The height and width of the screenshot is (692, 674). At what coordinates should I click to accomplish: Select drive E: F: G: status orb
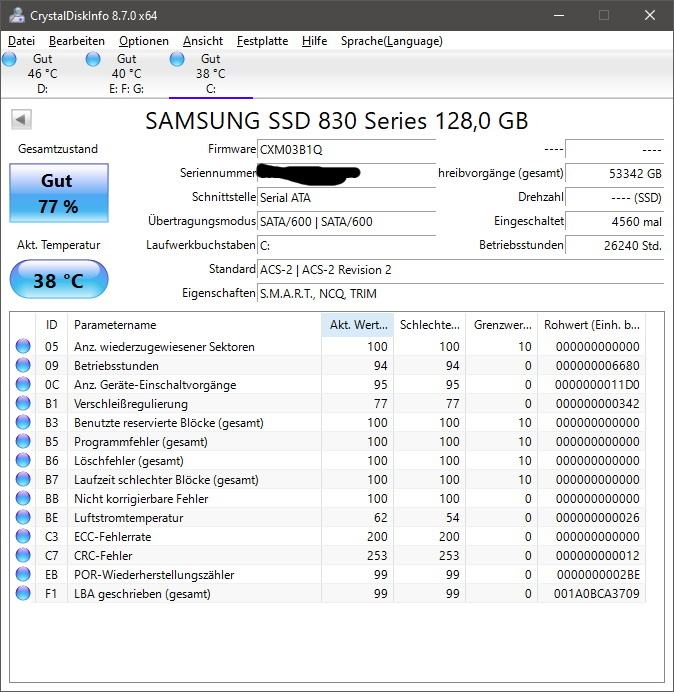click(x=93, y=59)
